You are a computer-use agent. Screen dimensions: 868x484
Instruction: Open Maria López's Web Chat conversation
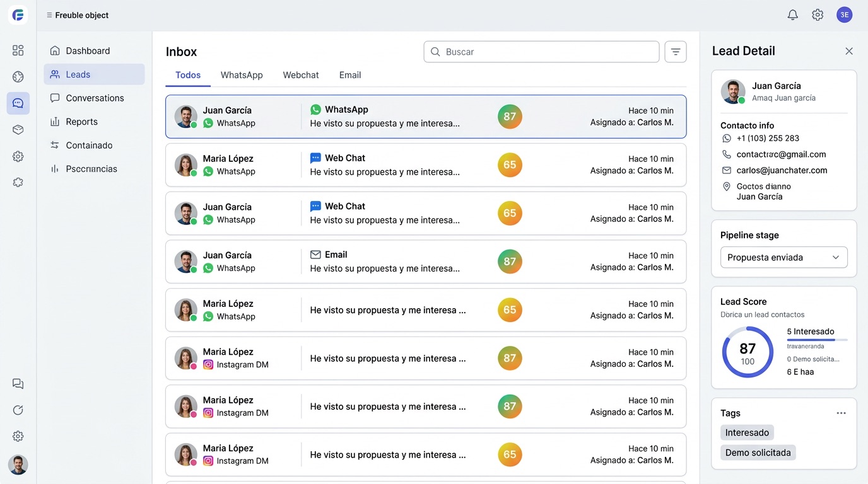pos(426,165)
